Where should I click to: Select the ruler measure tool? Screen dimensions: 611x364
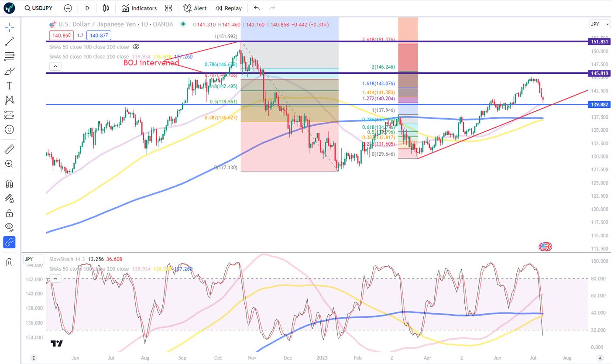[9, 149]
